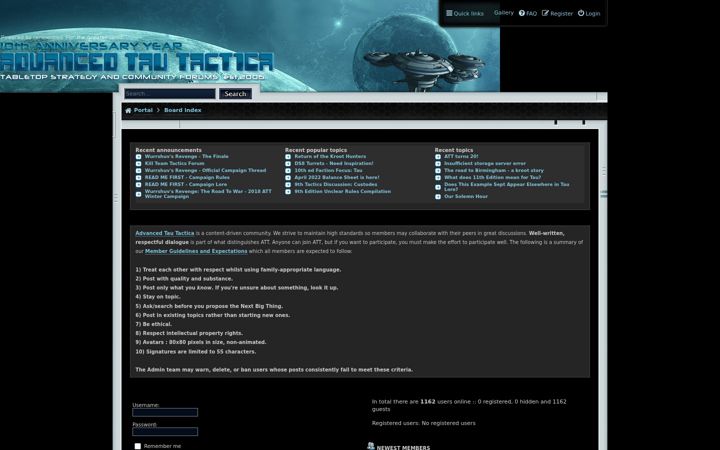The image size is (720, 450).
Task: Click icon beside READ ME FIRST - Campaign Lore
Action: pyautogui.click(x=138, y=185)
